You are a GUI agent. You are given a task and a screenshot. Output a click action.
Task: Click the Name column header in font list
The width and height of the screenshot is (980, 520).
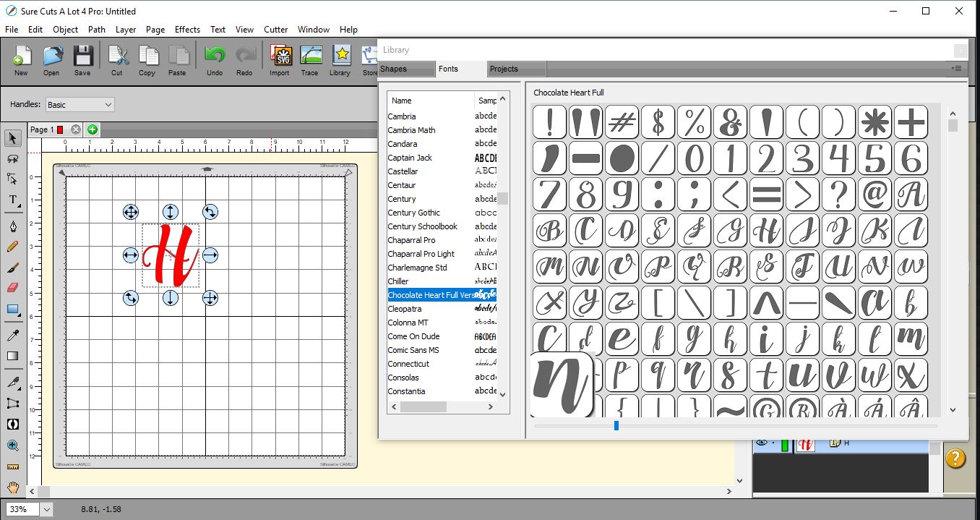tap(431, 101)
